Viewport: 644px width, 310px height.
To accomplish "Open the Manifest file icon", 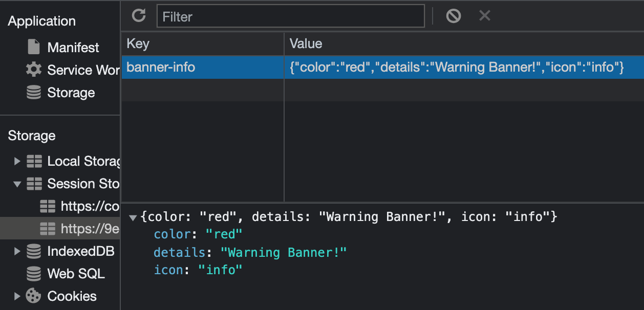I will click(34, 47).
